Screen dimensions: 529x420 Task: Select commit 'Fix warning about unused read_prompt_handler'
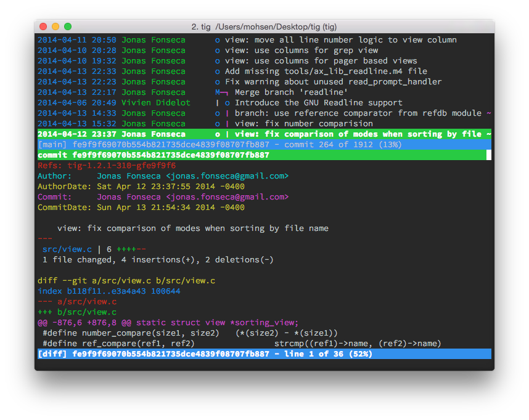pos(264,81)
